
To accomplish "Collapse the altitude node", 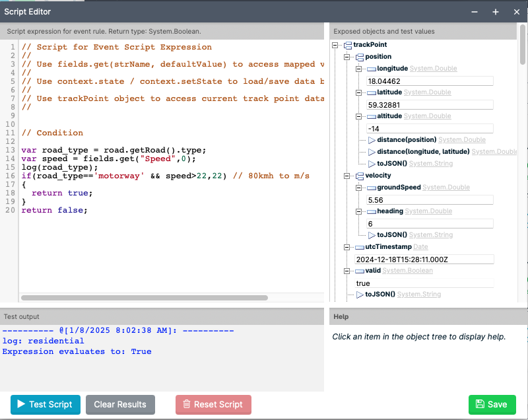I will click(358, 116).
